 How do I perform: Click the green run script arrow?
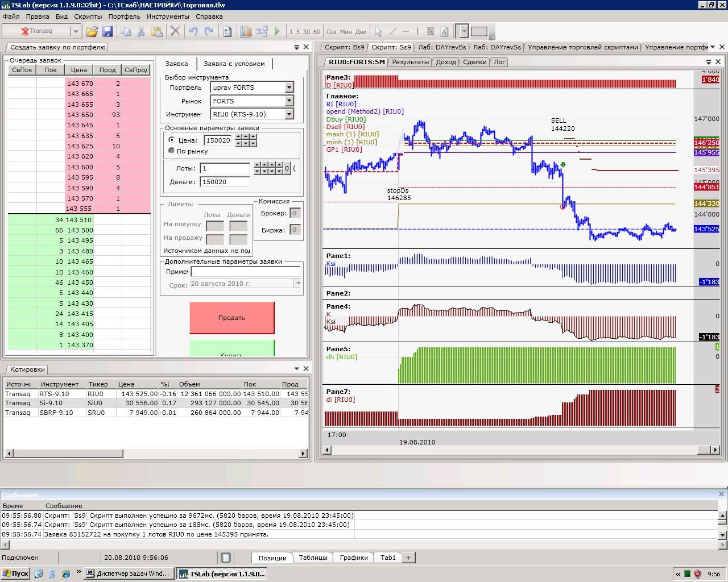277,32
